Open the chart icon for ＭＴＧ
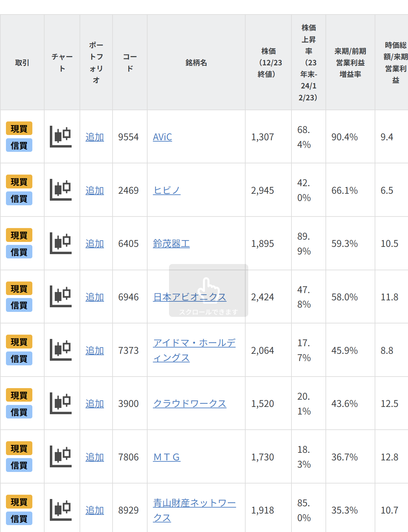Viewport: 408px width, 532px height. [x=61, y=457]
